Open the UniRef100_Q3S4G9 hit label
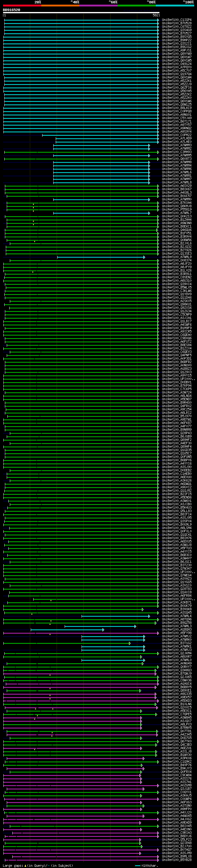This screenshot has height=868, width=197. coord(176,30)
